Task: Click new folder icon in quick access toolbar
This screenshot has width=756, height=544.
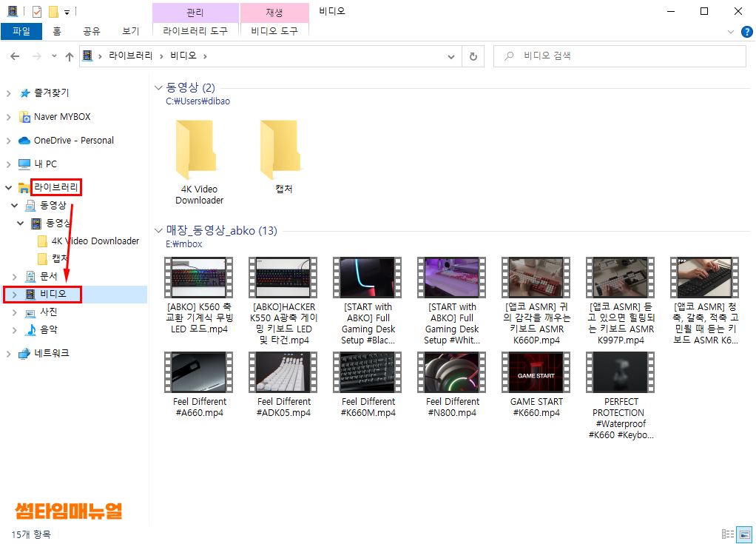Action: 53,12
